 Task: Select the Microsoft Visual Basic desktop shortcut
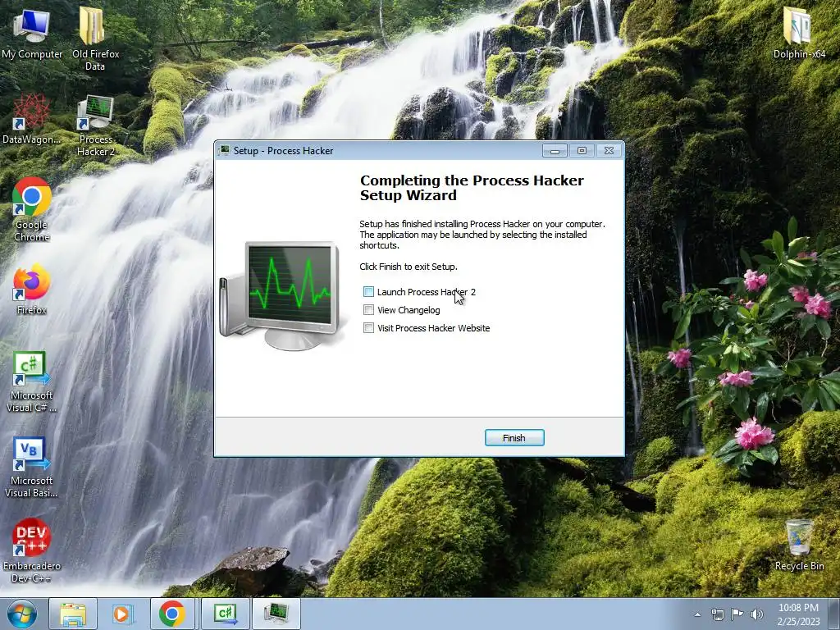[x=32, y=467]
